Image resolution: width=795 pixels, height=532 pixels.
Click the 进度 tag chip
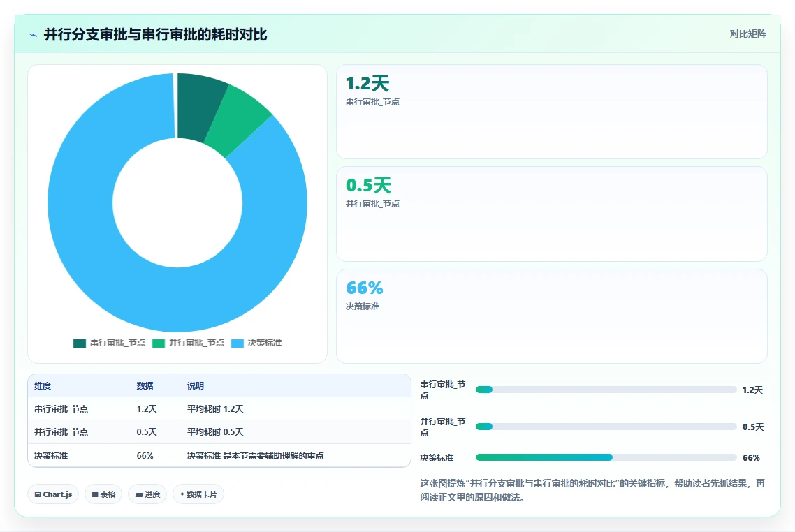pyautogui.click(x=147, y=494)
